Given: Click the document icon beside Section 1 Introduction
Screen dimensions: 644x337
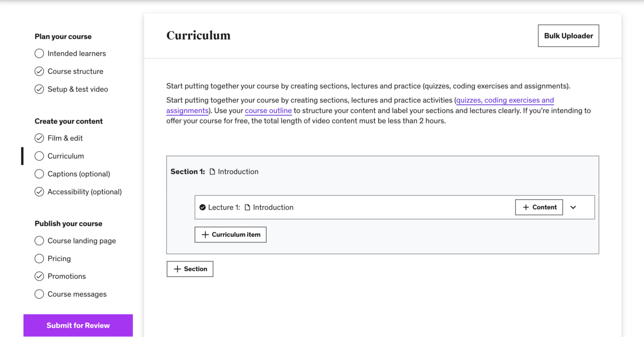Looking at the screenshot, I should (212, 172).
